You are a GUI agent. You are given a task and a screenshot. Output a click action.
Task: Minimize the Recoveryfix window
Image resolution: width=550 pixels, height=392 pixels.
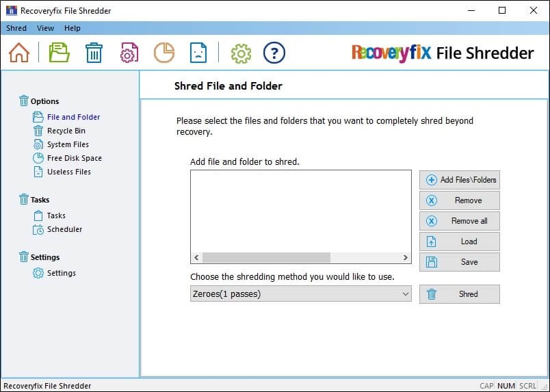click(x=471, y=10)
